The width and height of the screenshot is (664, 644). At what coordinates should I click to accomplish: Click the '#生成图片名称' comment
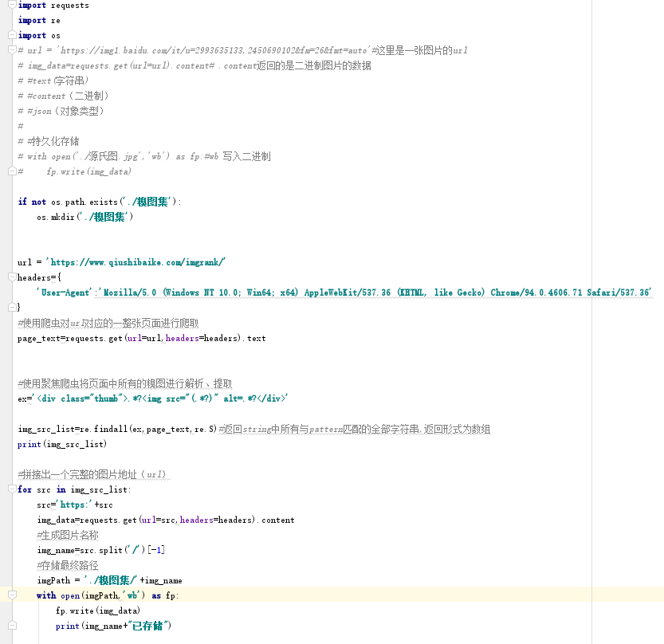coord(68,535)
